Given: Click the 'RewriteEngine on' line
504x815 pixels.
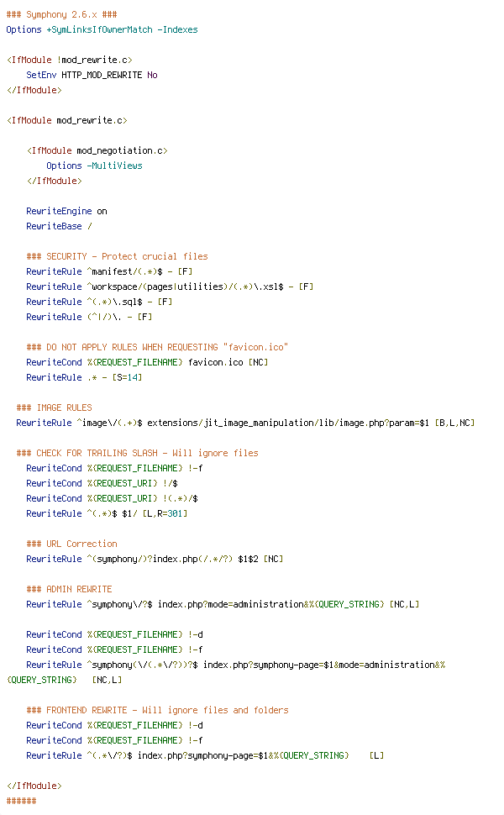Looking at the screenshot, I should 66,211.
